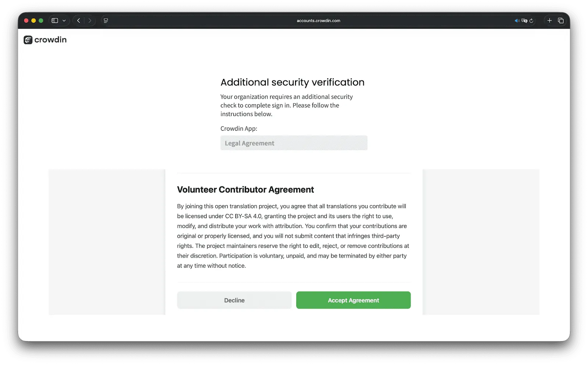Select the accounts.crowdin.com tab
588x365 pixels.
click(x=318, y=21)
